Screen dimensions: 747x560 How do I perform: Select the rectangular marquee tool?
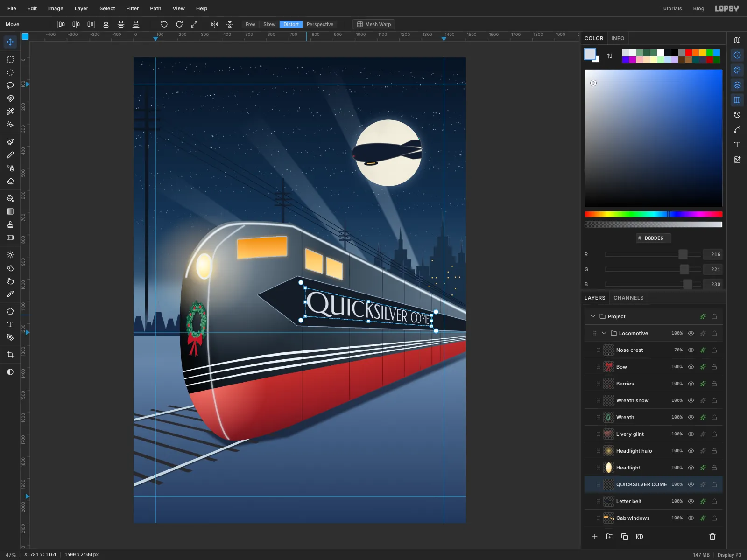pyautogui.click(x=10, y=59)
